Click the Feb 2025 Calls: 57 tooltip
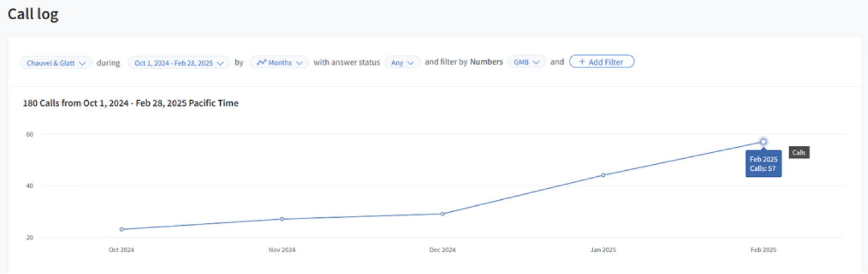The width and height of the screenshot is (868, 274). pyautogui.click(x=763, y=164)
